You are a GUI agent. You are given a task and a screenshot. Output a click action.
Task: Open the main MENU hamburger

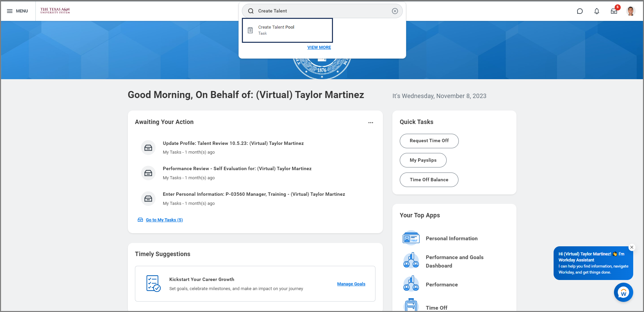pyautogui.click(x=18, y=11)
